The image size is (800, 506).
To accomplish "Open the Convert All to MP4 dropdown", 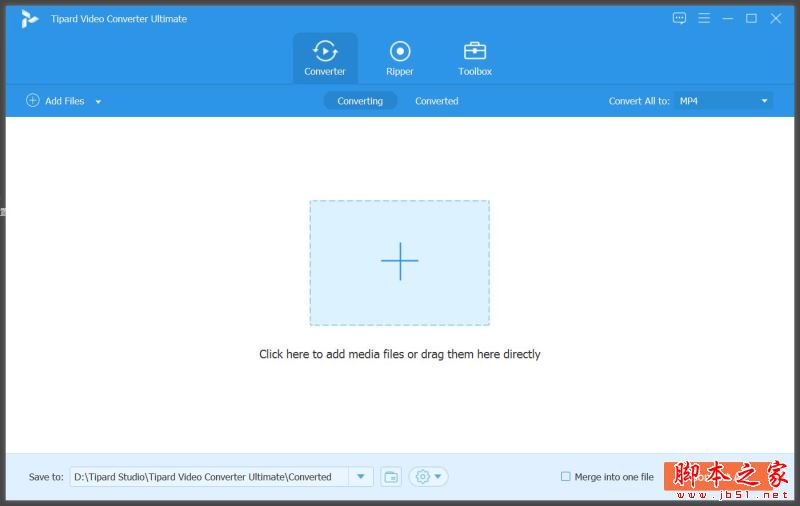I will pyautogui.click(x=723, y=101).
